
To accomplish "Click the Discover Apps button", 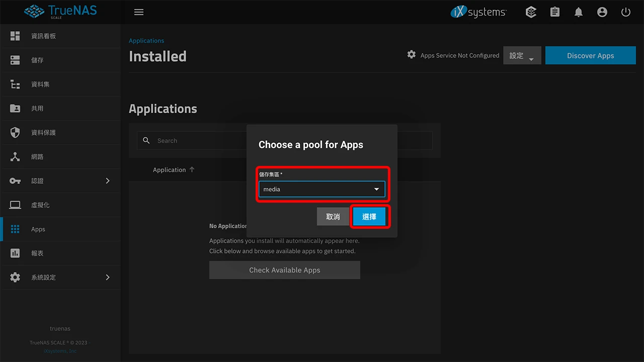I will [x=590, y=55].
